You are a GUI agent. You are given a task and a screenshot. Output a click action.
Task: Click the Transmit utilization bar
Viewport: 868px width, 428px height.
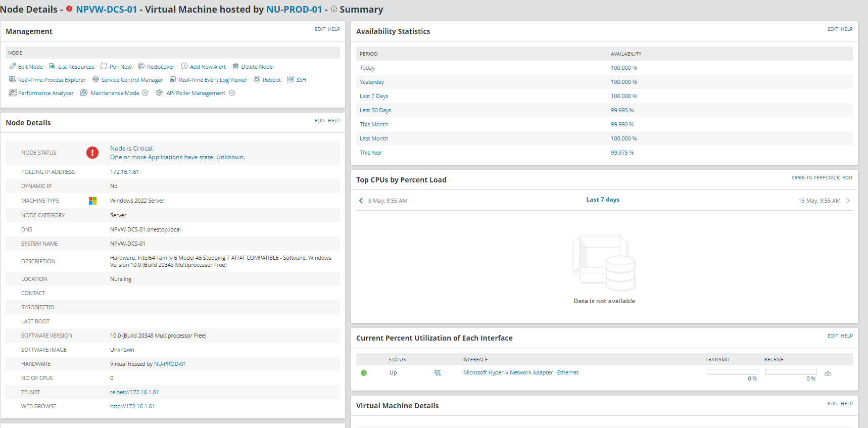[x=732, y=372]
